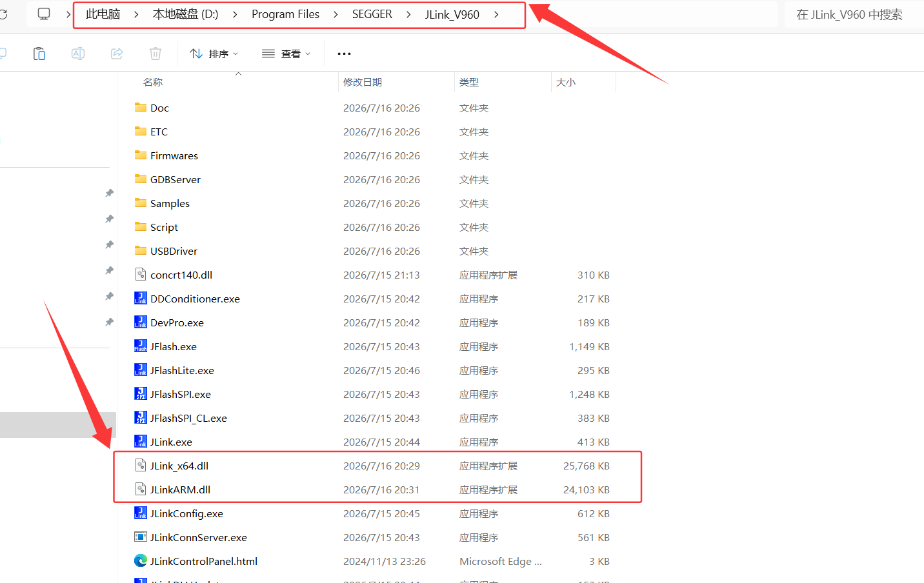Open the 查看 view dropdown
924x583 pixels.
click(x=286, y=54)
